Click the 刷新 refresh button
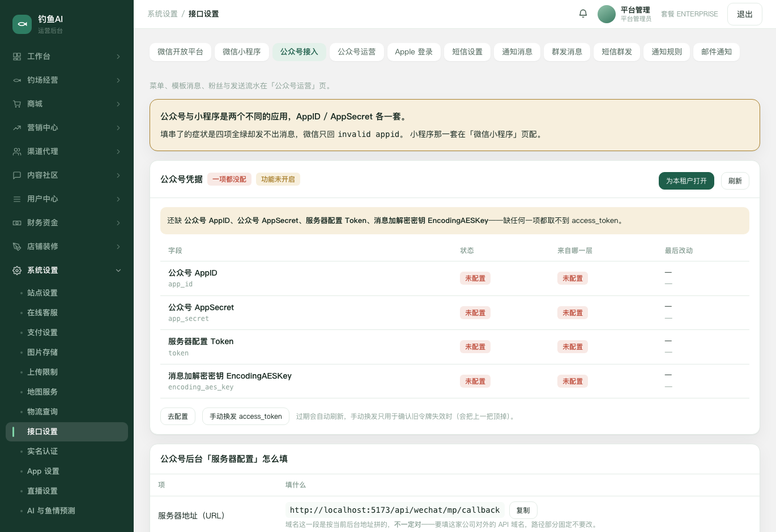The width and height of the screenshot is (776, 532). [x=735, y=181]
